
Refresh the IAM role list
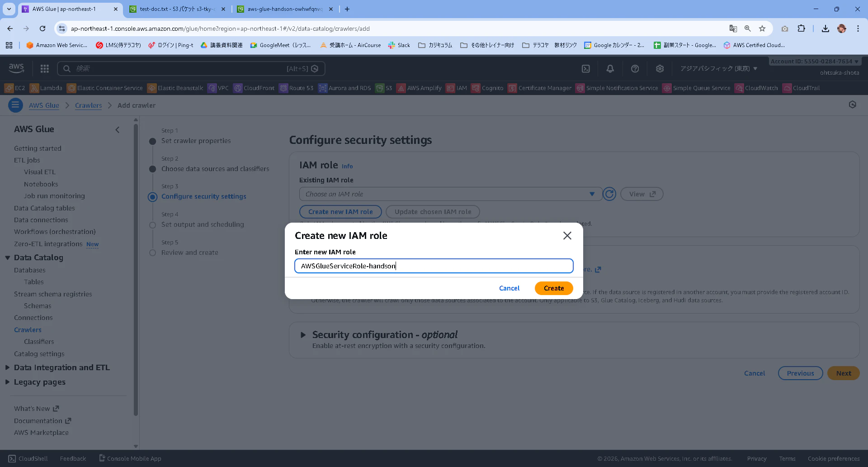point(609,194)
